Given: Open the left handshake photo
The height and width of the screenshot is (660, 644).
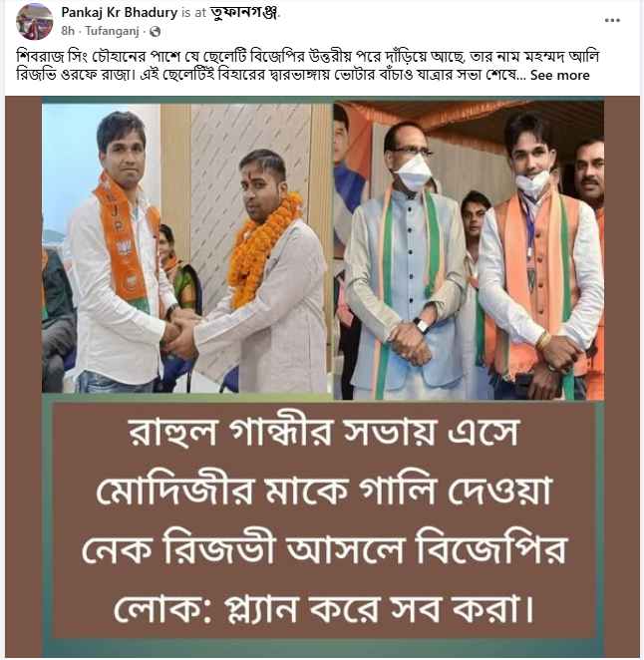Looking at the screenshot, I should click(x=186, y=248).
